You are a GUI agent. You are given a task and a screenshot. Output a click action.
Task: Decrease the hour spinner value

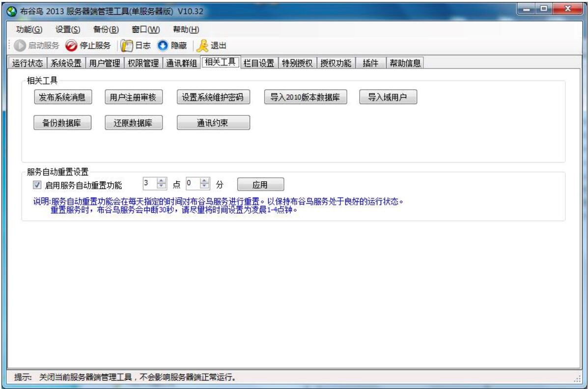(x=161, y=186)
